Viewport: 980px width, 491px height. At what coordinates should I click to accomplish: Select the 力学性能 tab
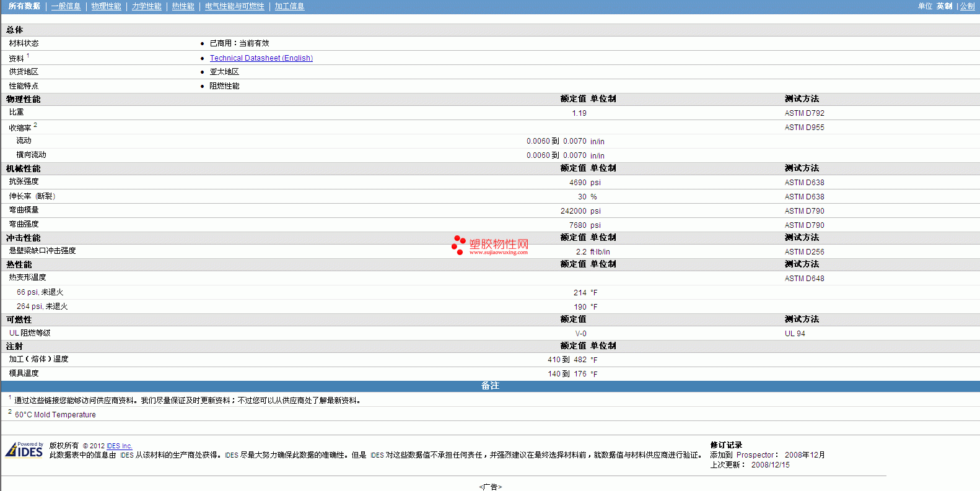pos(146,6)
